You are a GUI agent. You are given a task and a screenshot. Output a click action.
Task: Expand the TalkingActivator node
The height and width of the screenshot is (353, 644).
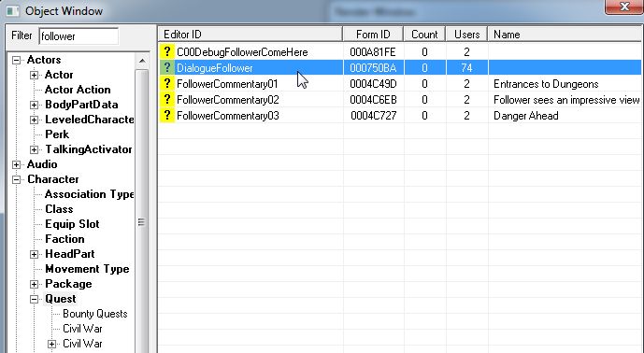point(34,149)
